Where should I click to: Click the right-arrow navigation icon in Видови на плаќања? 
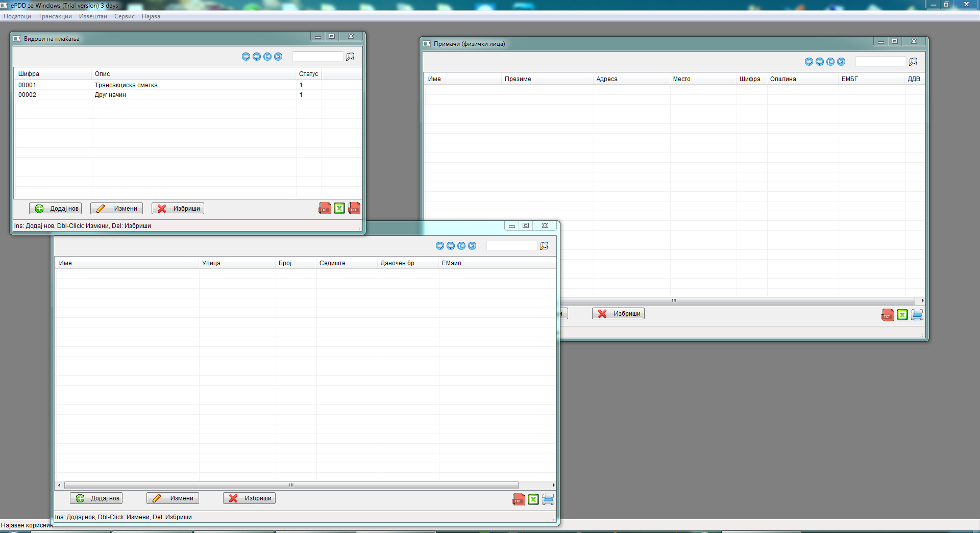click(x=246, y=57)
